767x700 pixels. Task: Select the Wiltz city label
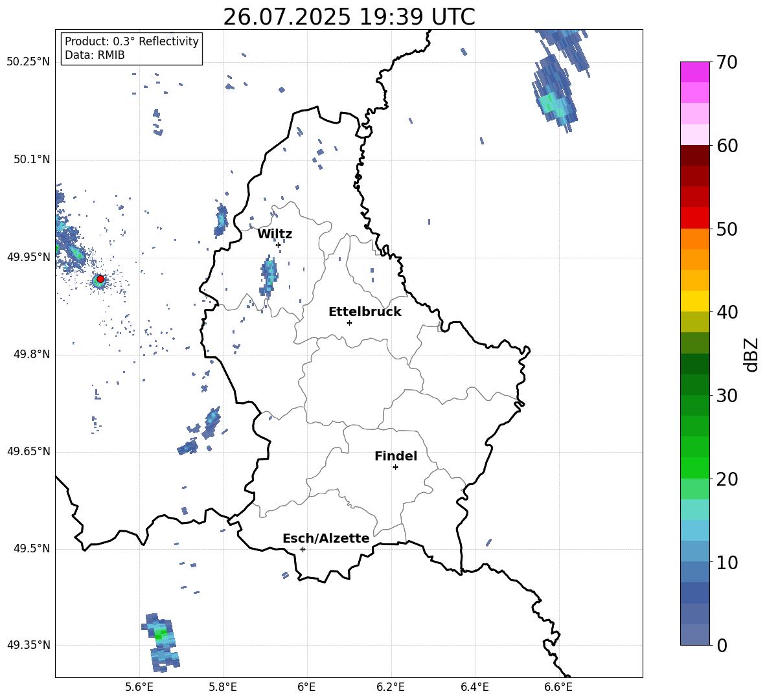275,234
